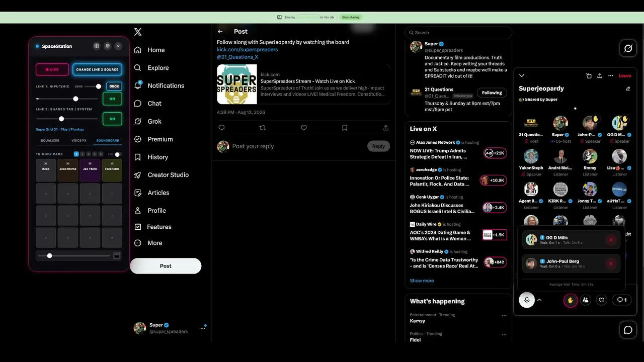Image resolution: width=644 pixels, height=362 pixels.
Task: Open the kick.com/superspreaders link
Action: (247, 49)
